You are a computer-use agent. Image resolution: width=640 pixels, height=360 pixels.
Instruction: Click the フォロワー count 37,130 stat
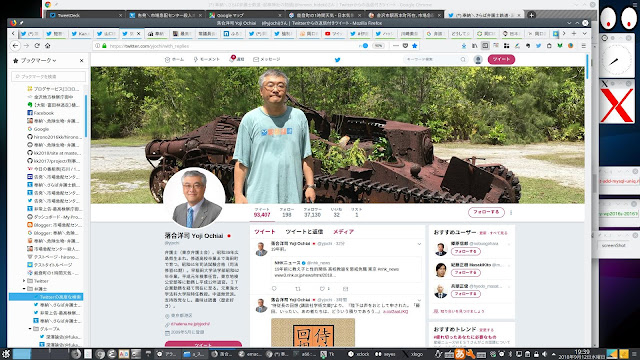tap(312, 212)
